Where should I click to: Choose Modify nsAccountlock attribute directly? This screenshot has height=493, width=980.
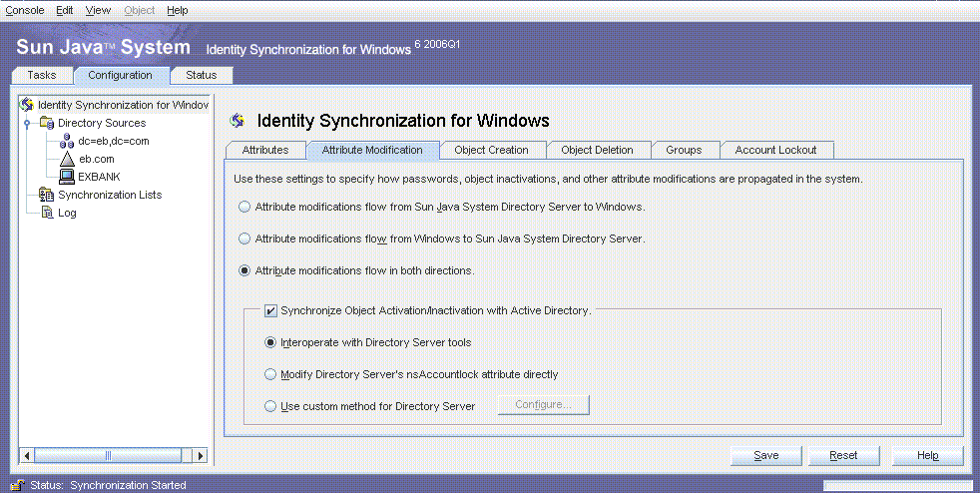coord(270,374)
